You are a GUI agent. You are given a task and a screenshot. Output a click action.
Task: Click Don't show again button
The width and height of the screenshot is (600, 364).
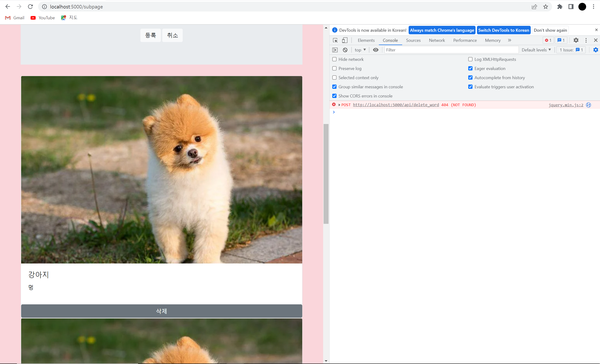tap(550, 30)
